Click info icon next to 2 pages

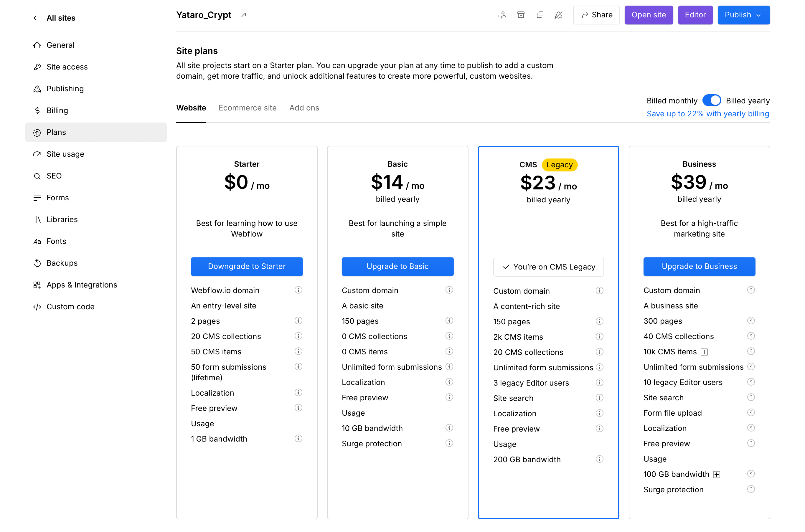point(298,320)
